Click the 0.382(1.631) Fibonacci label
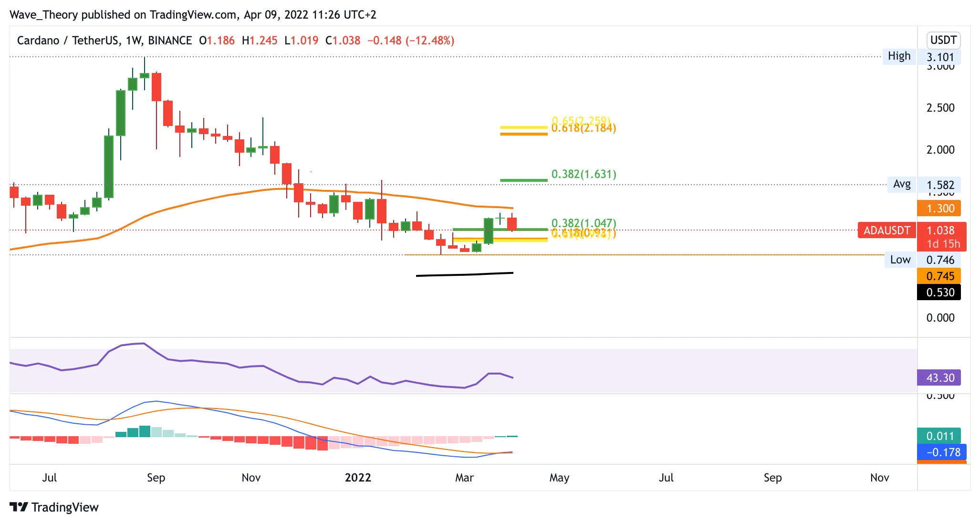The width and height of the screenshot is (980, 524). (584, 174)
